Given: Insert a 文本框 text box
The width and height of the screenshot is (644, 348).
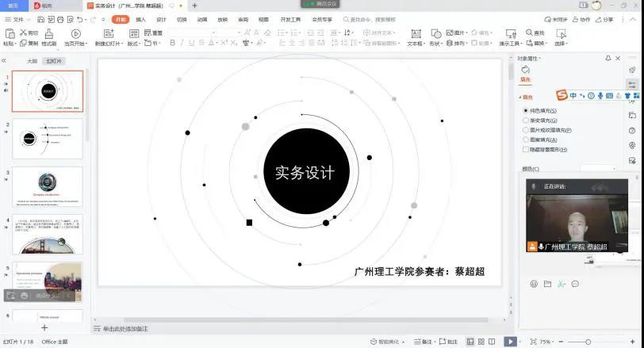Looking at the screenshot, I should (x=415, y=34).
